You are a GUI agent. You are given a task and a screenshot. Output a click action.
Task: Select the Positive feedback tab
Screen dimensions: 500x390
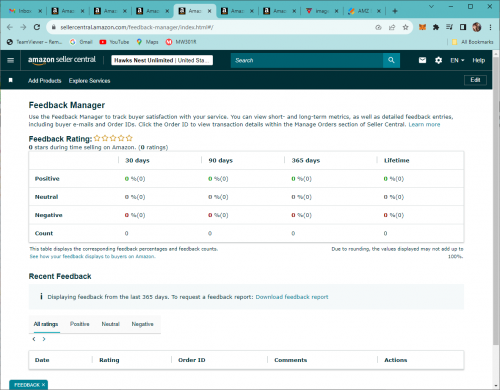tap(80, 324)
